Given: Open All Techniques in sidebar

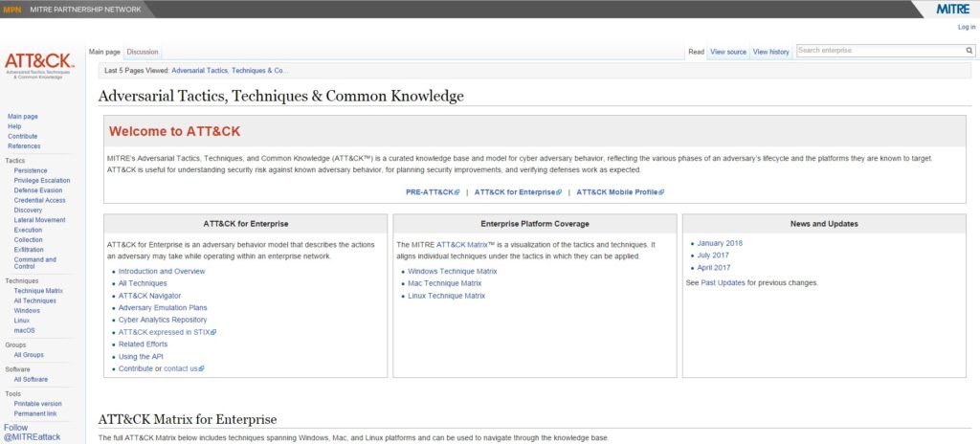Looking at the screenshot, I should [35, 300].
